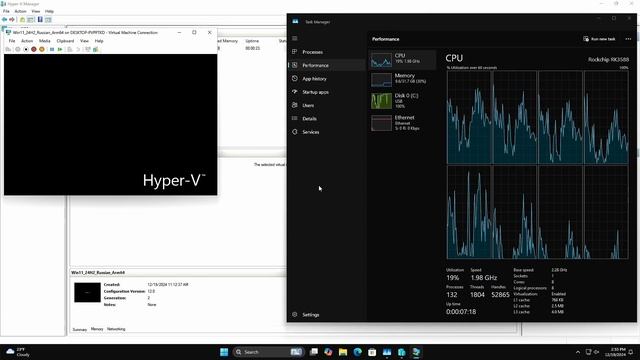Select the Ethernet performance entry
This screenshot has height=360, width=640.
point(402,122)
